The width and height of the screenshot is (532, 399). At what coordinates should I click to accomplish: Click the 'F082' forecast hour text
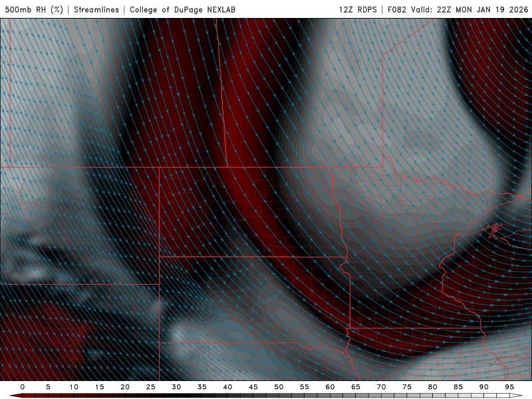point(396,9)
